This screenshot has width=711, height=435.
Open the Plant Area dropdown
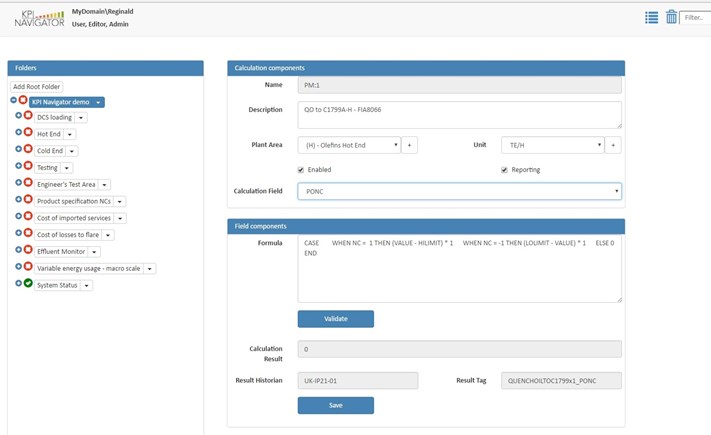349,145
